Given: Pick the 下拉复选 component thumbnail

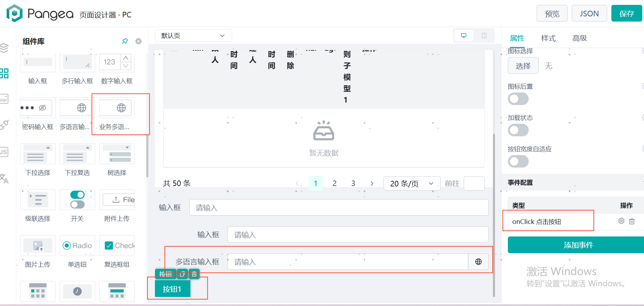Looking at the screenshot, I should click(x=77, y=154).
